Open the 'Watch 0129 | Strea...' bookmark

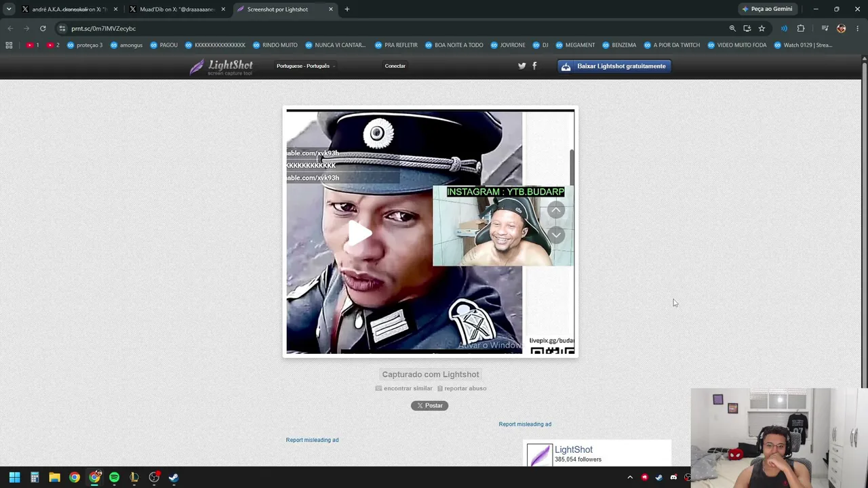[x=803, y=45]
